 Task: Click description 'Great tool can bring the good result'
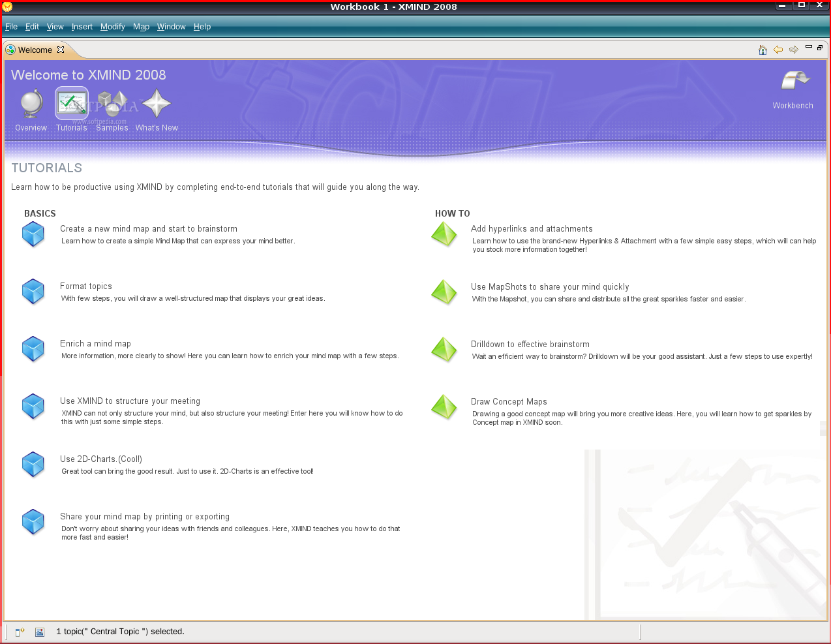click(x=187, y=471)
